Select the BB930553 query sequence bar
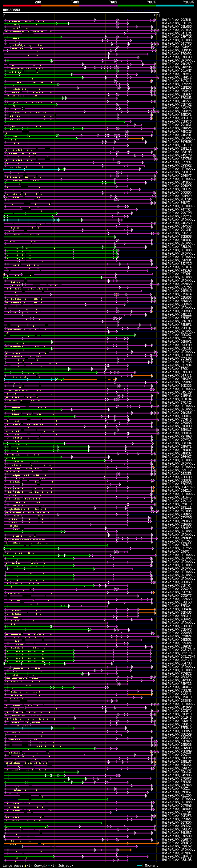This screenshot has height=868, width=197. (x=81, y=12)
